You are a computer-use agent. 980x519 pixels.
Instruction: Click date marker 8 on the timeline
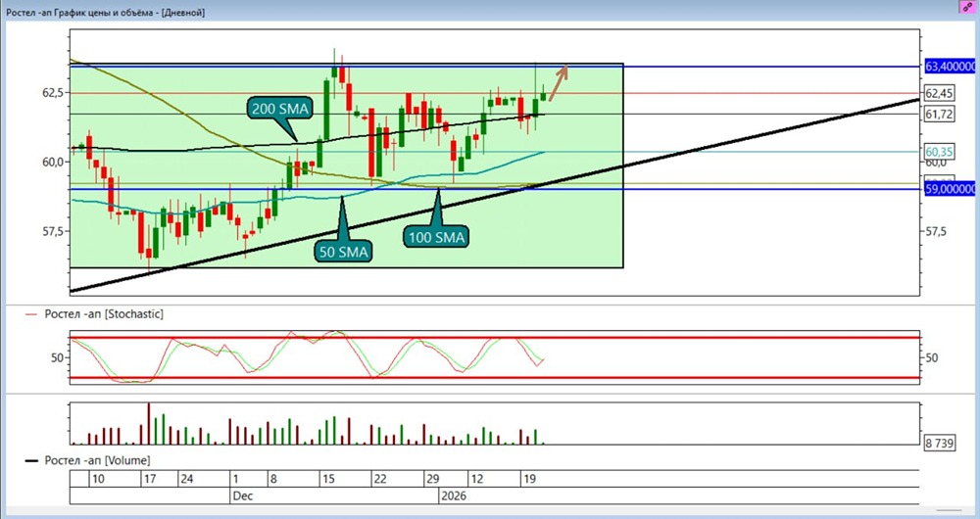(273, 479)
